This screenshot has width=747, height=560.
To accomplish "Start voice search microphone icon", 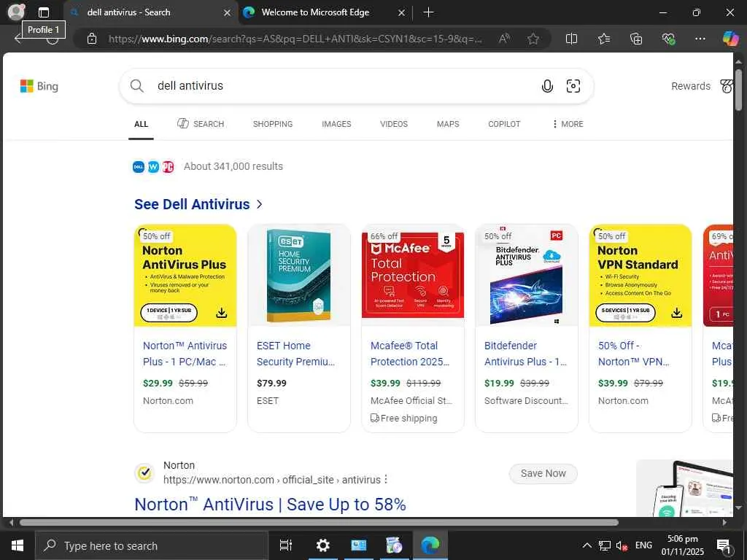I will click(547, 86).
